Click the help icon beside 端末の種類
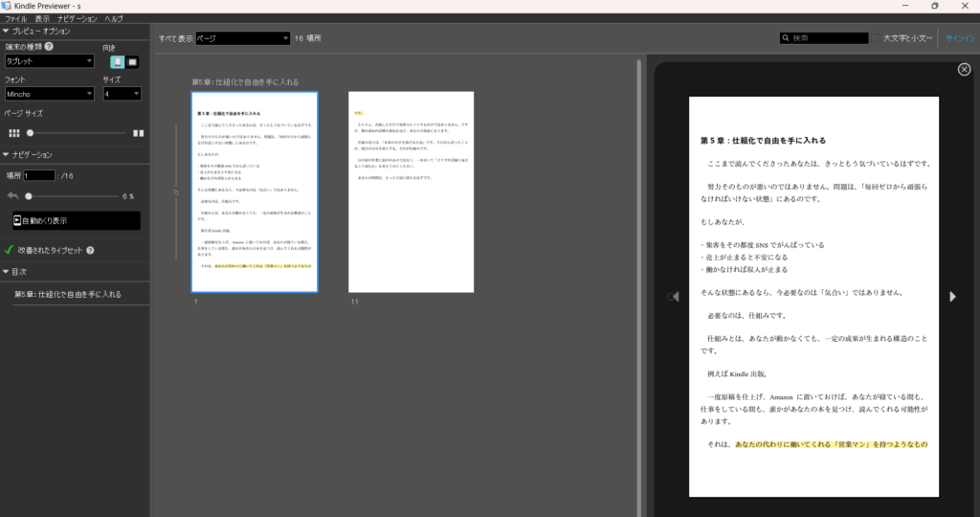The height and width of the screenshot is (517, 980). point(49,46)
